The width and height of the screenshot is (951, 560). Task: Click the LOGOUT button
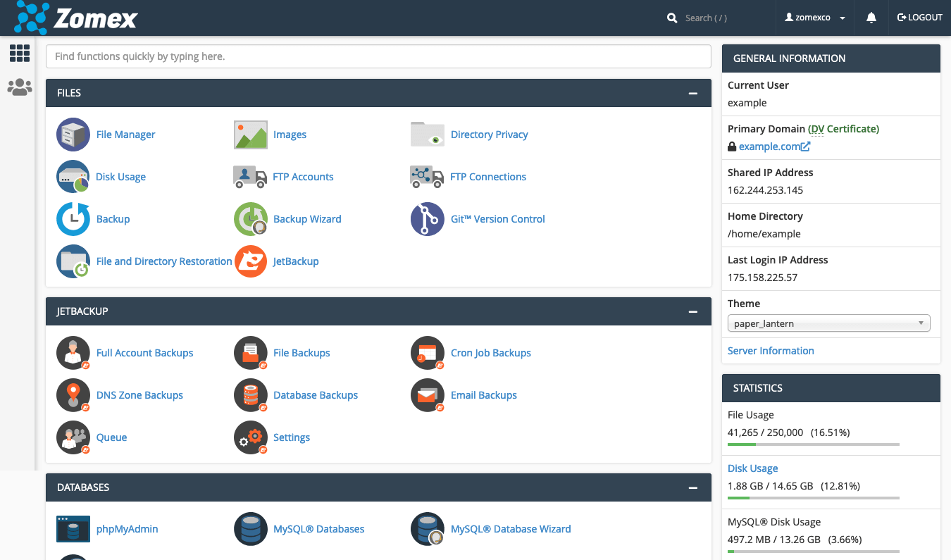[x=920, y=18]
